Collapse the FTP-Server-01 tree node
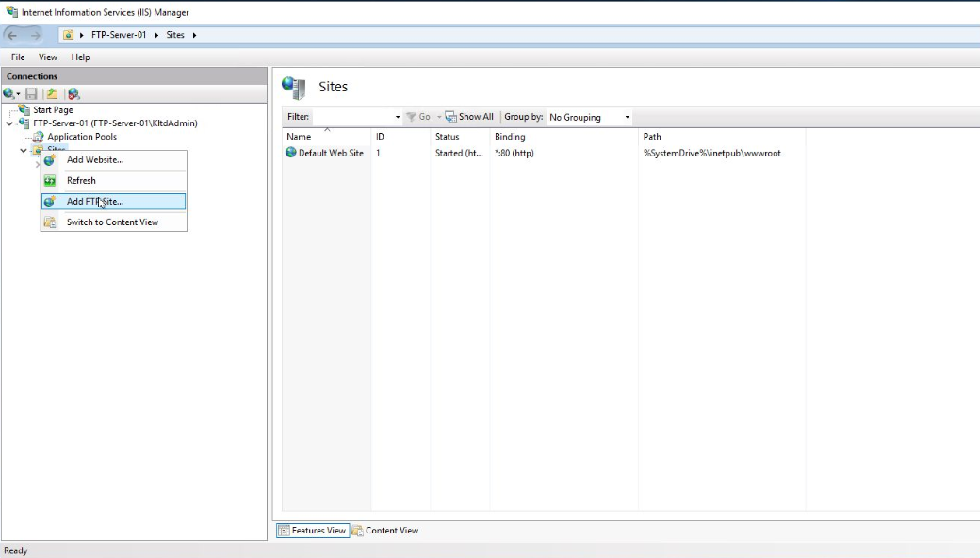The image size is (980, 558). pos(9,123)
